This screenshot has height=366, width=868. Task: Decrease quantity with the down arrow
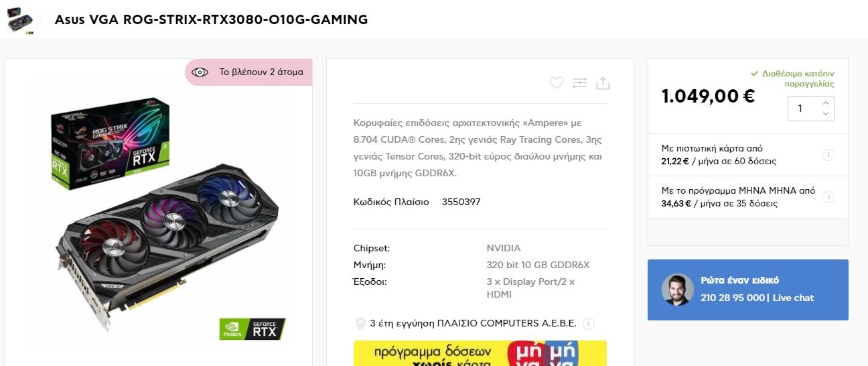(826, 114)
